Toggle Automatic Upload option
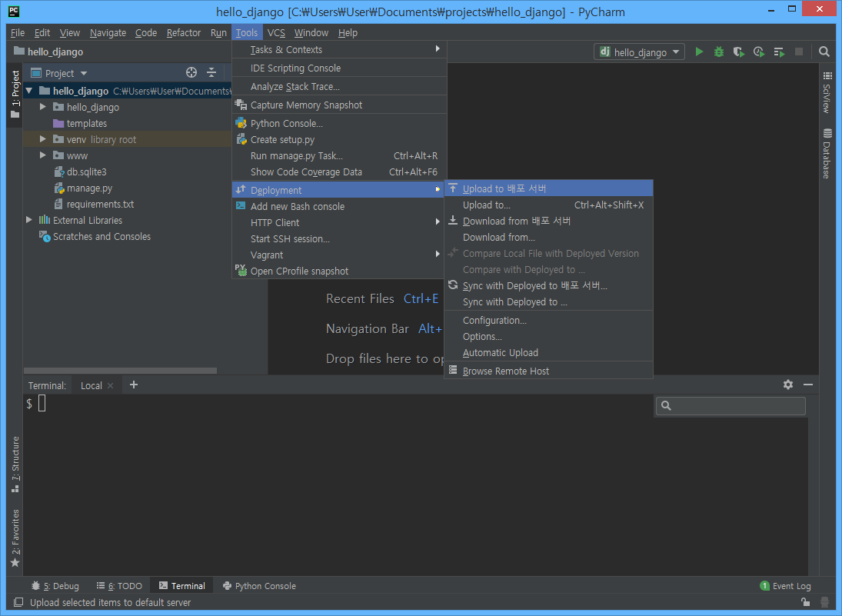Image resolution: width=842 pixels, height=616 pixels. pyautogui.click(x=549, y=352)
